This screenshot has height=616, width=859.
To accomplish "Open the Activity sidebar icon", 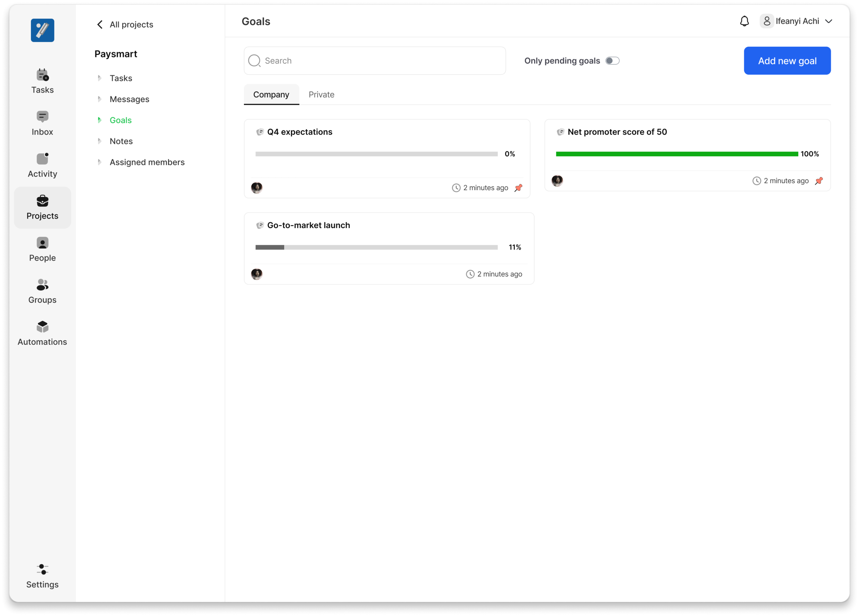I will pyautogui.click(x=42, y=159).
